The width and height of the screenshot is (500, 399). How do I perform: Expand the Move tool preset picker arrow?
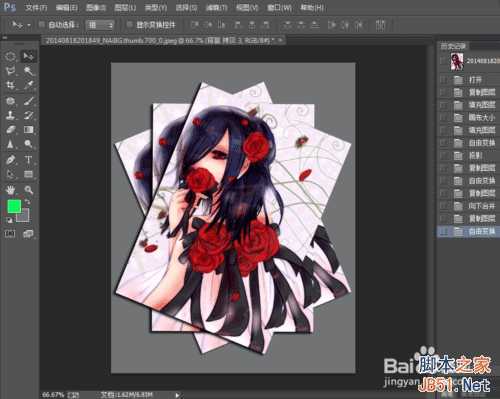tap(29, 25)
